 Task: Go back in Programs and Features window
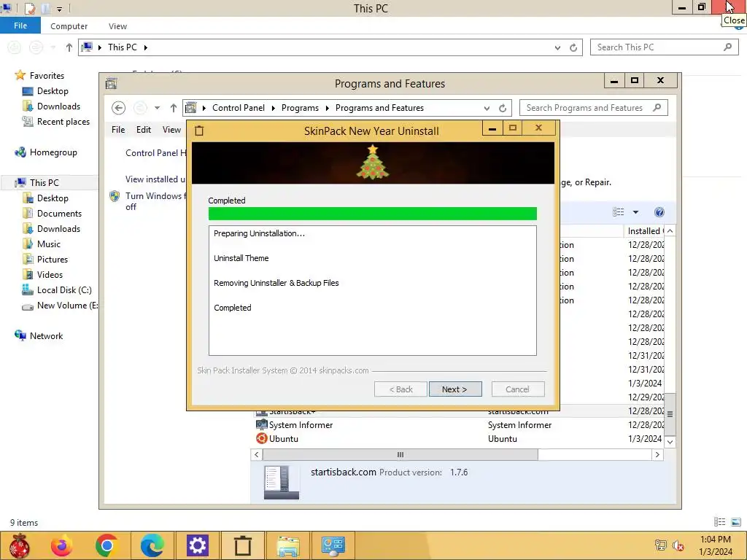pos(119,108)
